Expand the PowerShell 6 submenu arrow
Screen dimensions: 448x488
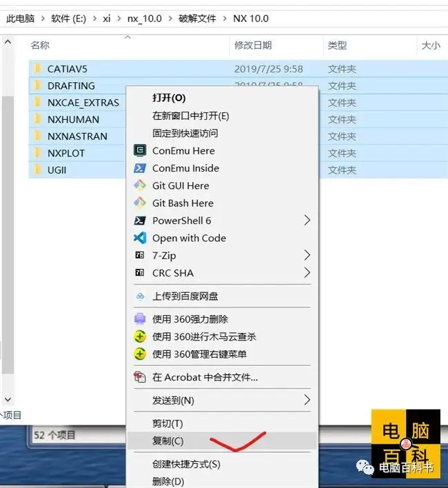coord(307,221)
